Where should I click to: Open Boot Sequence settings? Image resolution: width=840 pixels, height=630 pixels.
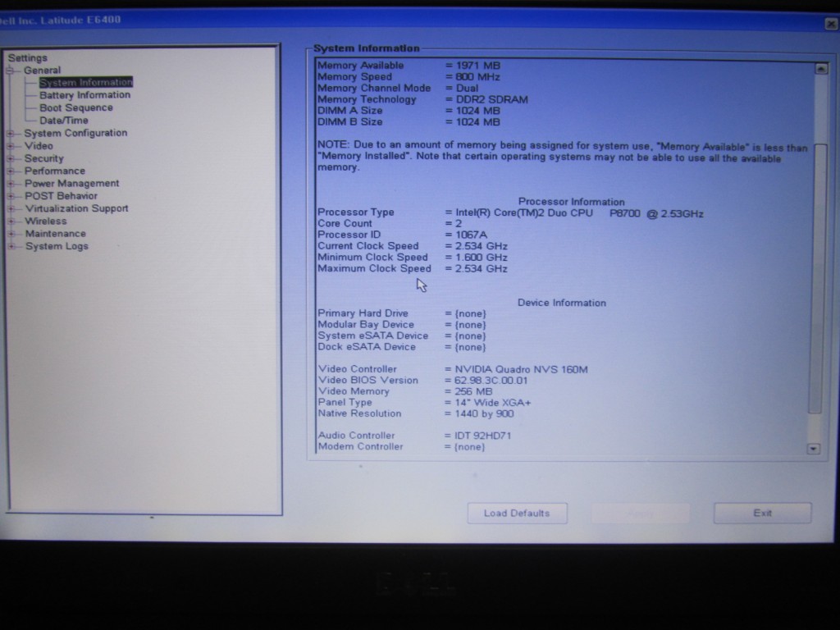(x=76, y=107)
